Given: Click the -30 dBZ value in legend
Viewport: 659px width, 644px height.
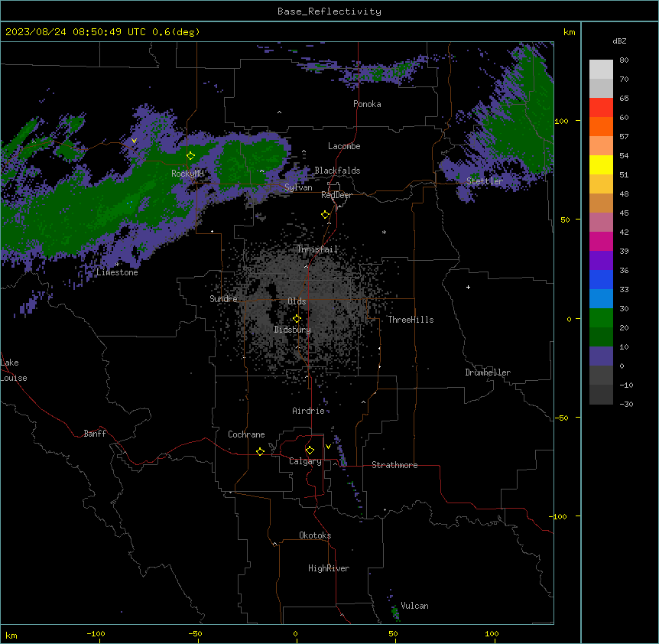Looking at the screenshot, I should 626,405.
